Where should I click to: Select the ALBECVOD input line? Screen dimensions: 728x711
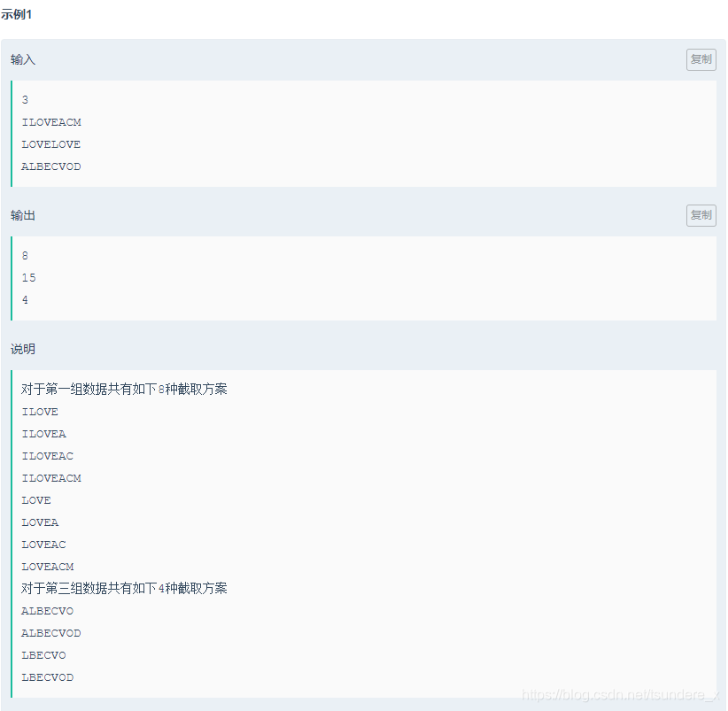[x=50, y=166]
